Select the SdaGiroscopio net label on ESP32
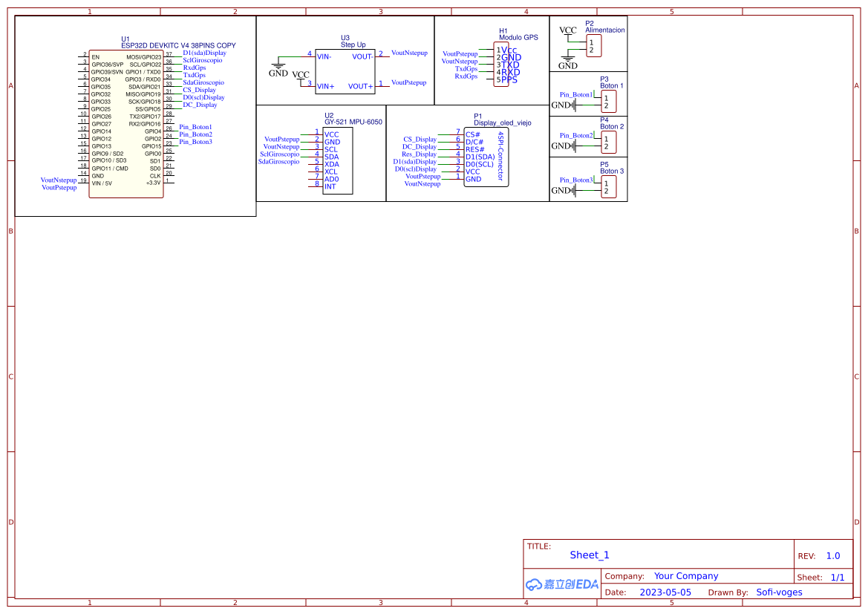The width and height of the screenshot is (868, 614). click(x=203, y=82)
